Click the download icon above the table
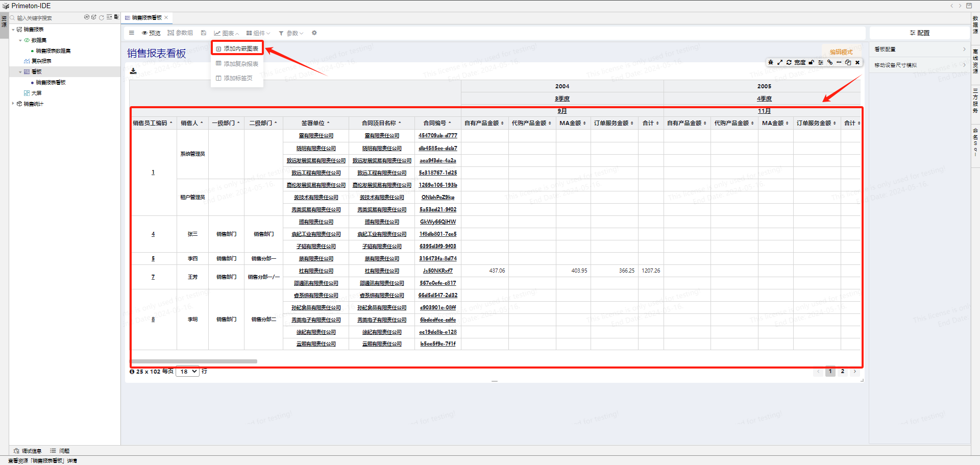This screenshot has width=980, height=465. [133, 71]
